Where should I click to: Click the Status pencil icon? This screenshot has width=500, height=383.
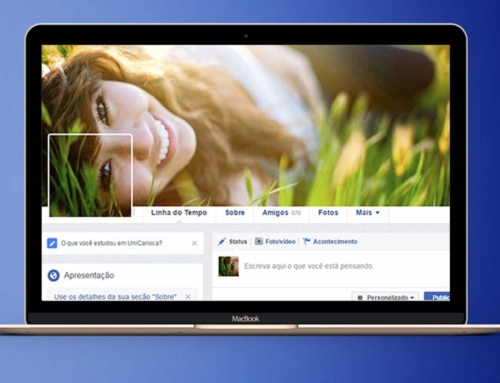tap(222, 242)
